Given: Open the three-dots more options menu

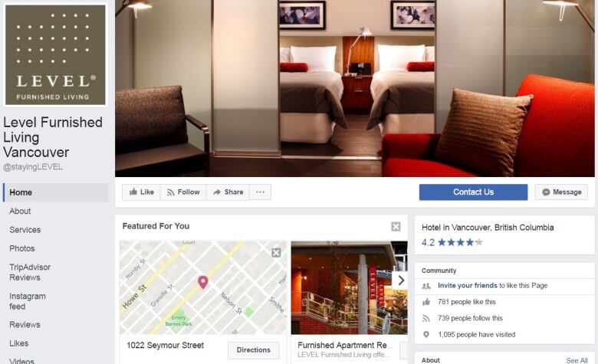Looking at the screenshot, I should click(260, 192).
